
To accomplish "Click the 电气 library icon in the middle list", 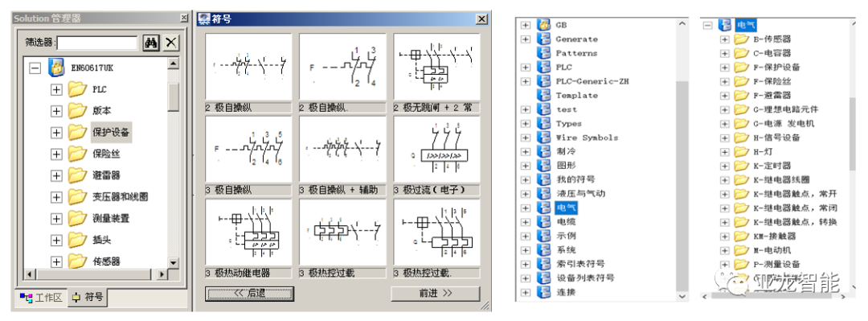I will [545, 208].
